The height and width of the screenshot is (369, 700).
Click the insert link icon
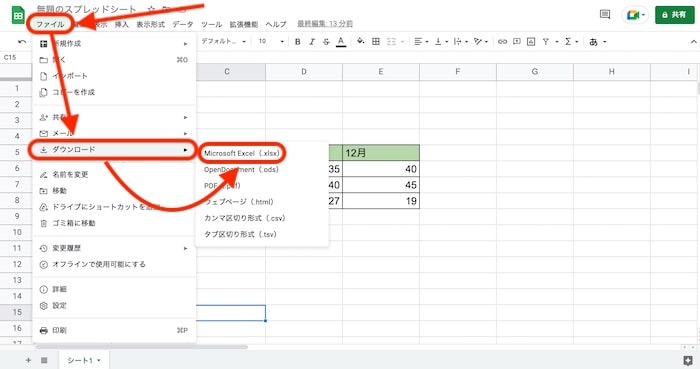tap(502, 41)
